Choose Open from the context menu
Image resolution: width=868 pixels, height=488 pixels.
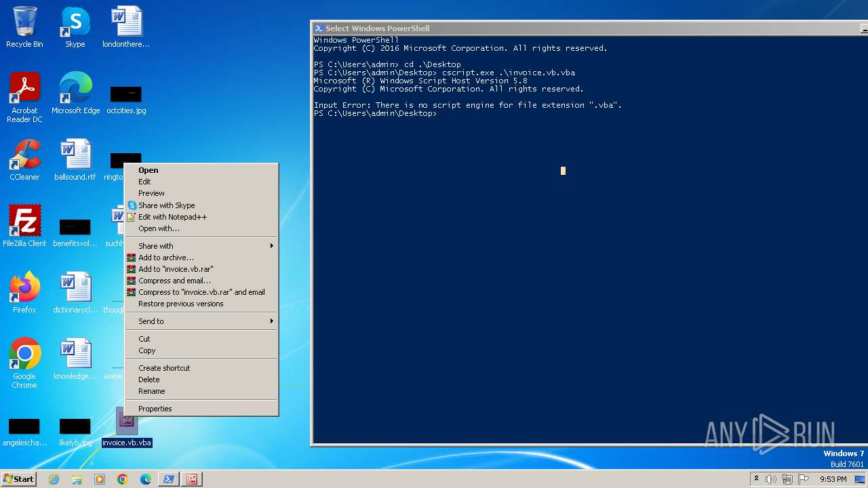(x=201, y=170)
